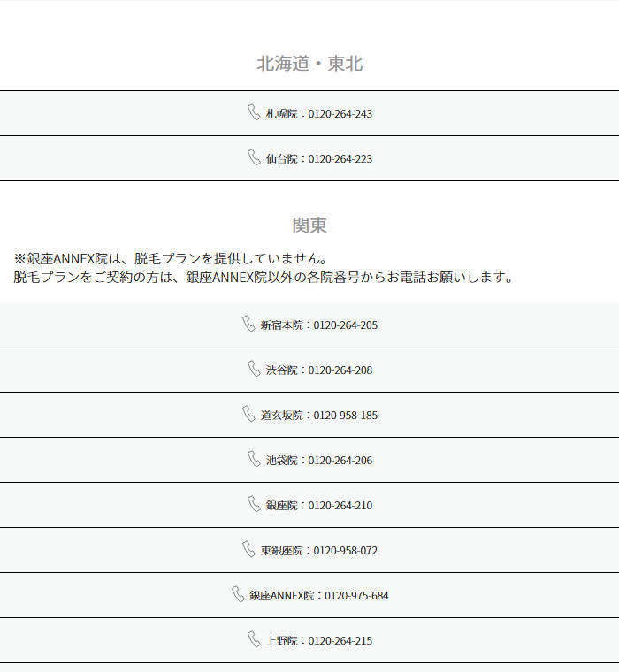Click the 北海道・東北 heading
Screen dimensions: 619x672
click(x=309, y=64)
